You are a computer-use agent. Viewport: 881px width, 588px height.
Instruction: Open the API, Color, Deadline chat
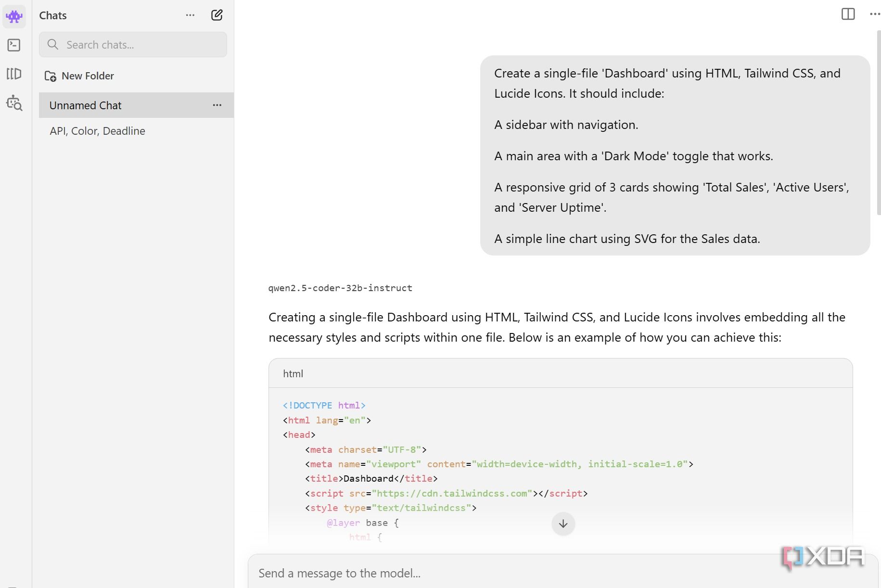[x=97, y=131]
